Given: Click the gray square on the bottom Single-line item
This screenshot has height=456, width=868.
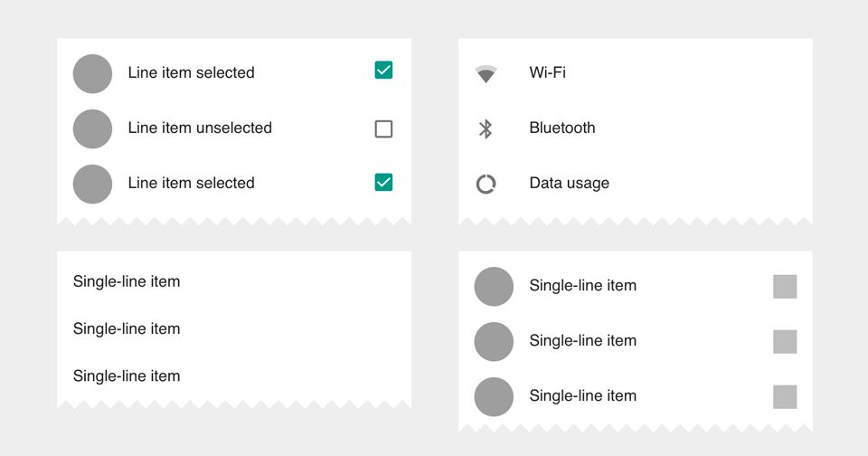Looking at the screenshot, I should 785,396.
